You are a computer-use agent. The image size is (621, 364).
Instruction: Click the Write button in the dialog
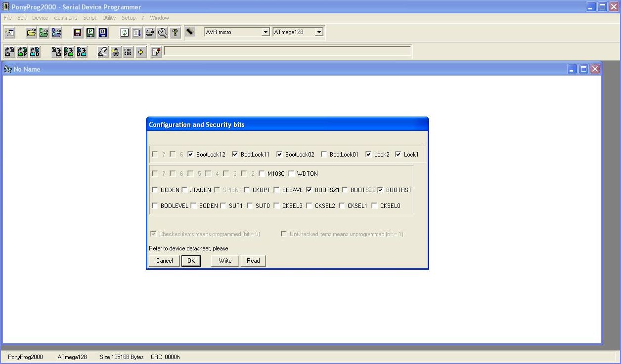pyautogui.click(x=225, y=261)
